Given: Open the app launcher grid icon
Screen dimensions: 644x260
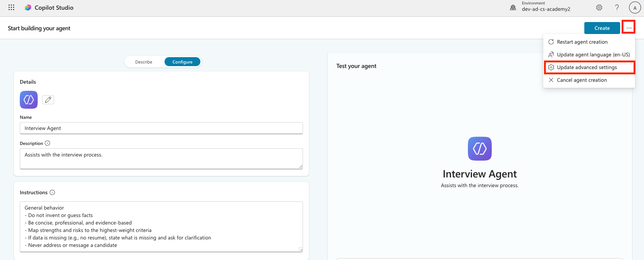Looking at the screenshot, I should (12, 7).
